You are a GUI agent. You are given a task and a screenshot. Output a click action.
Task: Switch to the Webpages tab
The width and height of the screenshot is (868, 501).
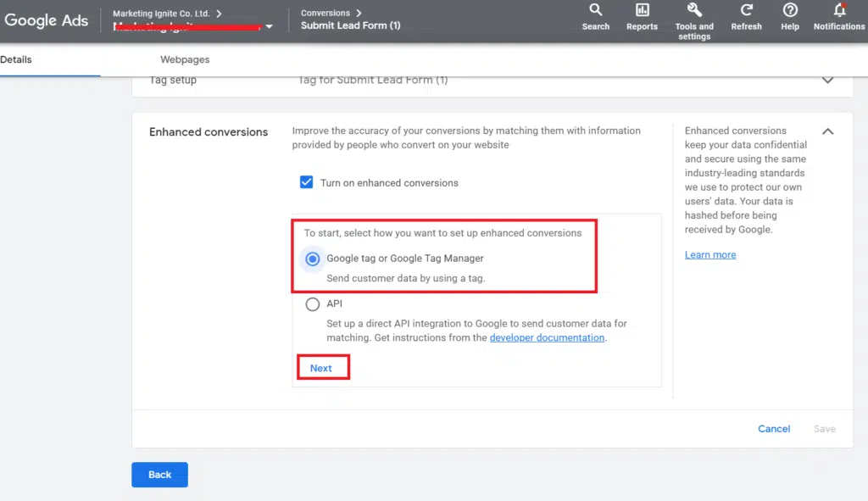[185, 60]
